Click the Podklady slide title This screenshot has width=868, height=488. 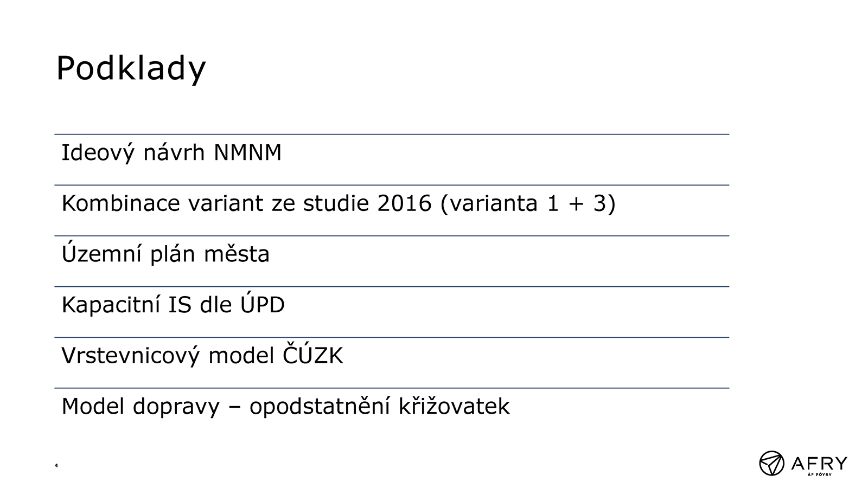pos(131,68)
